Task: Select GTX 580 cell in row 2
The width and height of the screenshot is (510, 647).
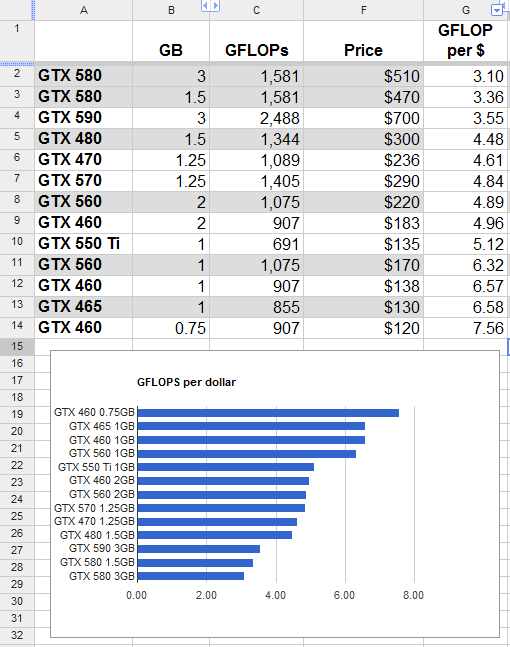Action: (x=83, y=76)
